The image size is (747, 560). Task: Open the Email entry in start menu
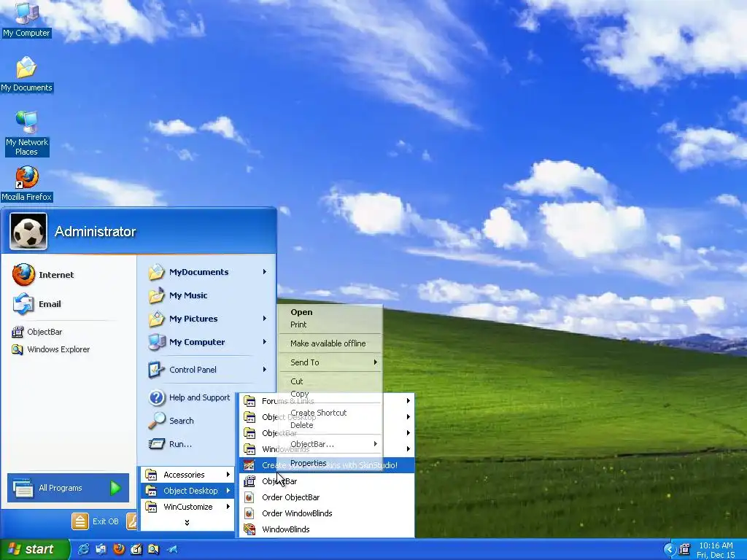pos(37,304)
